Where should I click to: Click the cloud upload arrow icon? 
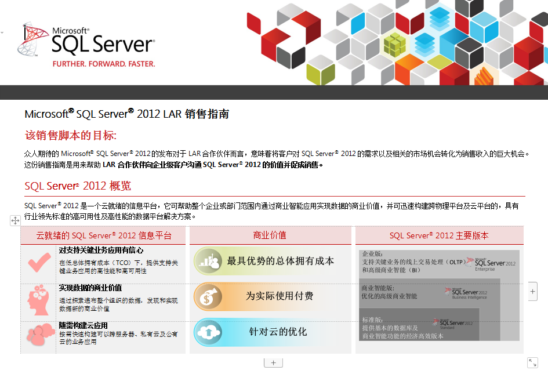pos(208,332)
